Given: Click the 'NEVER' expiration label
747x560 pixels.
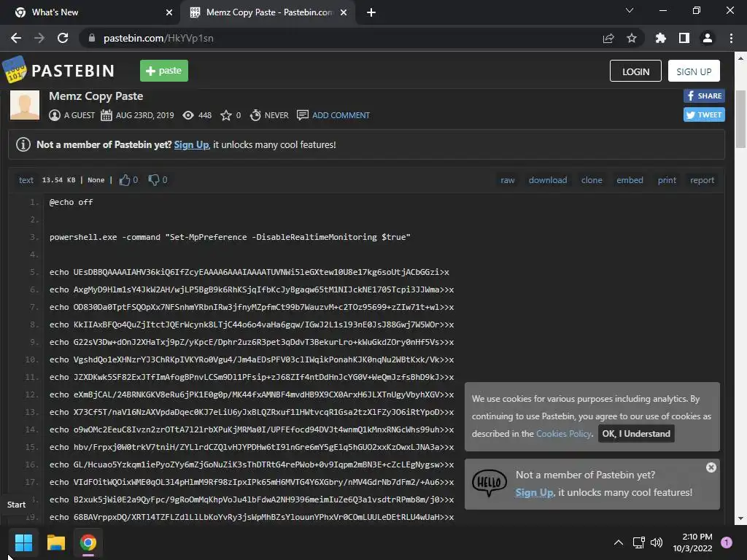Looking at the screenshot, I should click(276, 115).
